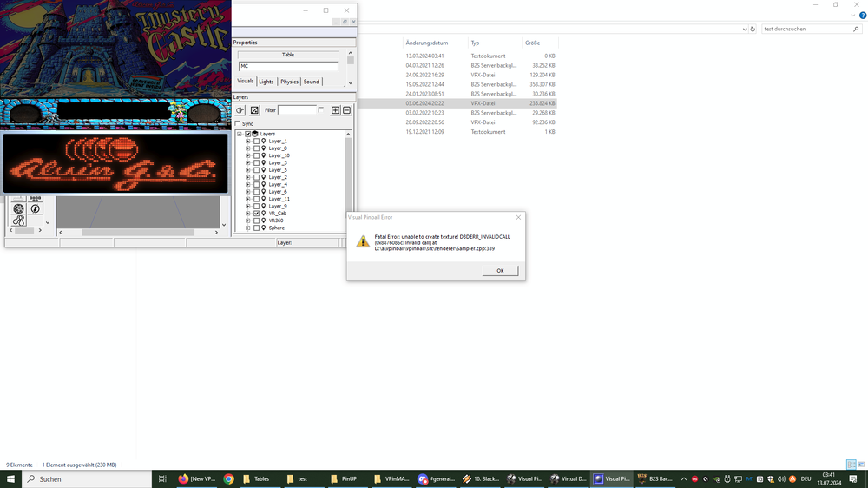This screenshot has height=488, width=868.
Task: Check the Layer_11 checkbox
Action: pos(256,199)
